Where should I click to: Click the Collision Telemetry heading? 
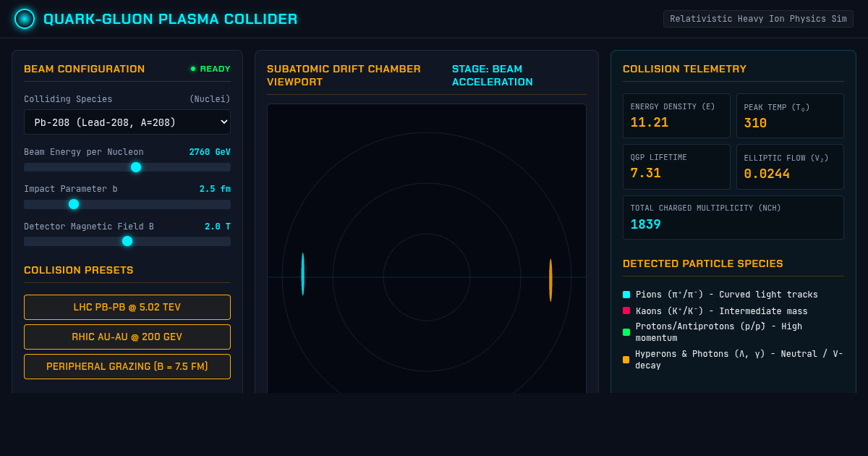tap(684, 69)
